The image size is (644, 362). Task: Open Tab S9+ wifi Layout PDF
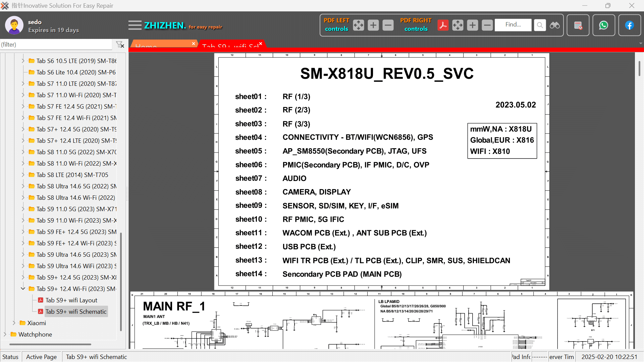(71, 300)
